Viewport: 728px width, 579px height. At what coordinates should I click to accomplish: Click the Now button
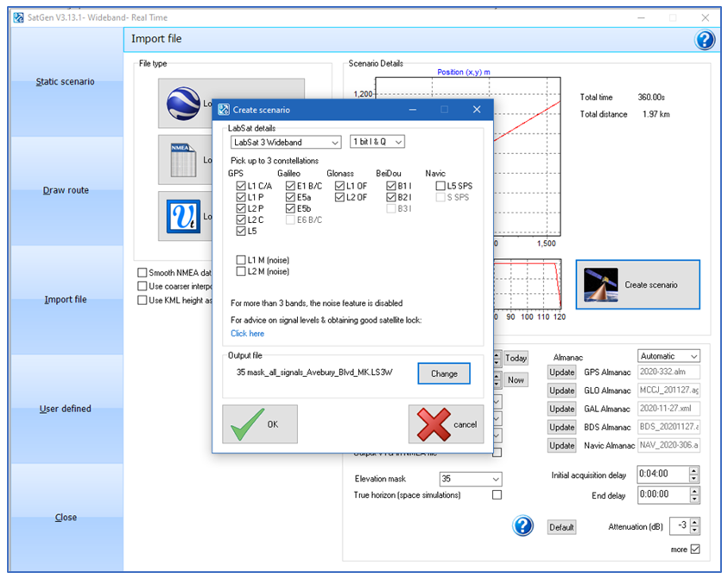click(516, 380)
